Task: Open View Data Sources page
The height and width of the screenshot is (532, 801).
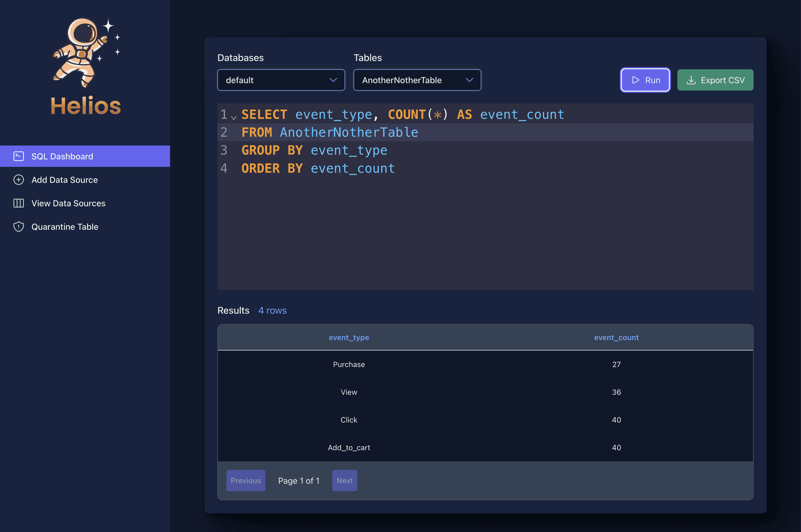Action: (x=85, y=203)
